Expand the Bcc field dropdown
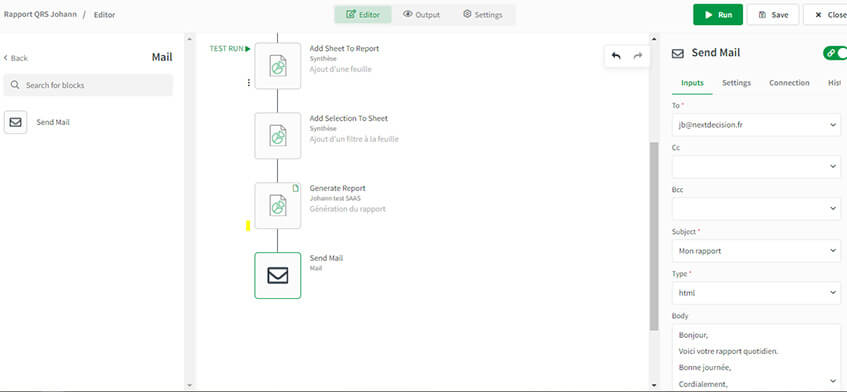847x392 pixels. coord(832,209)
